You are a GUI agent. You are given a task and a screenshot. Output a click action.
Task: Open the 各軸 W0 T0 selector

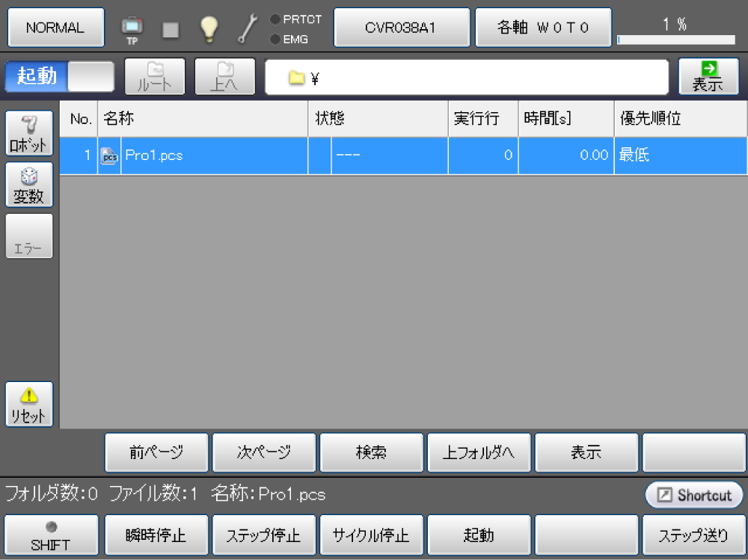(543, 28)
